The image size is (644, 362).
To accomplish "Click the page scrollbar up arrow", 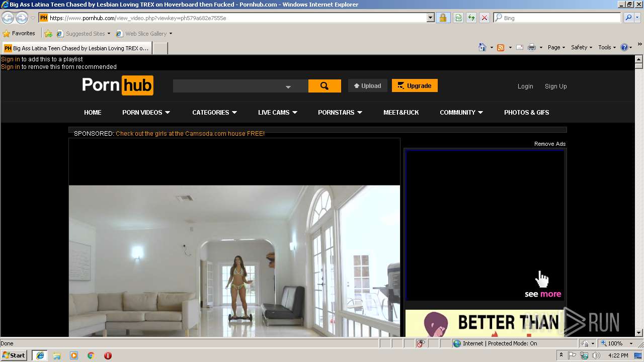I will pos(639,59).
